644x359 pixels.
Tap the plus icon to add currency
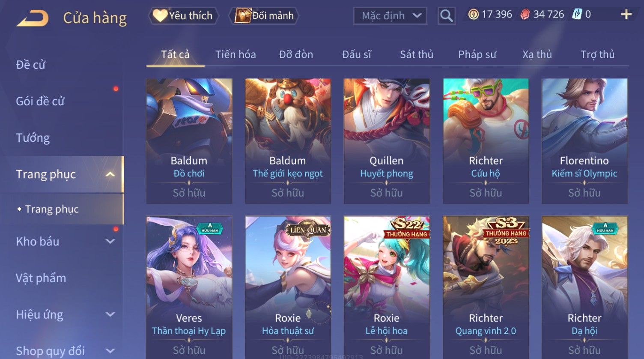click(626, 15)
